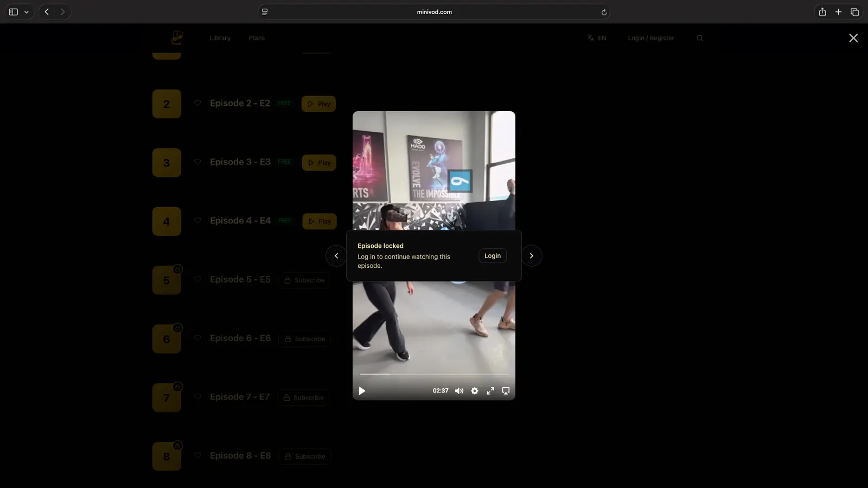Click Episode 3 - E3 title
The width and height of the screenshot is (868, 488).
click(x=240, y=162)
